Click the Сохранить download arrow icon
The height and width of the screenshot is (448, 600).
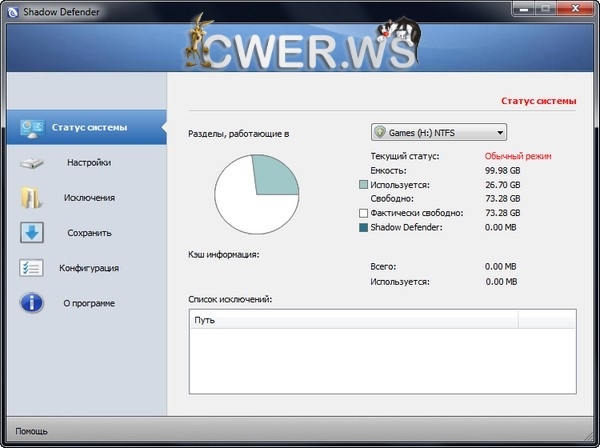coord(31,233)
